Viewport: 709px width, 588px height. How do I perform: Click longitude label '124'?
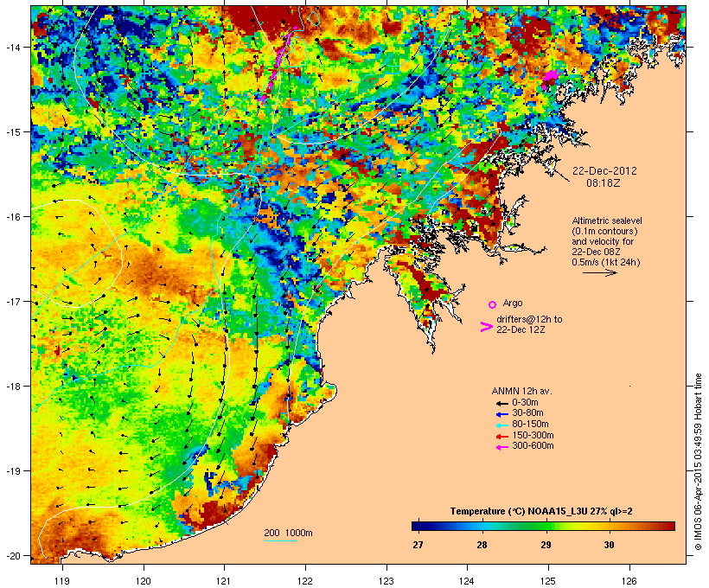click(x=467, y=581)
